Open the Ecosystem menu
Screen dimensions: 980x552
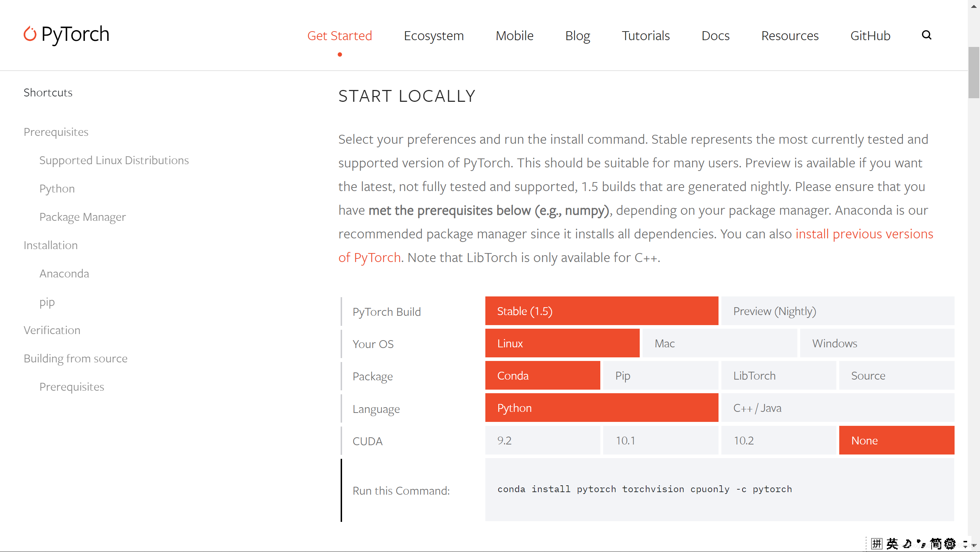pos(434,35)
